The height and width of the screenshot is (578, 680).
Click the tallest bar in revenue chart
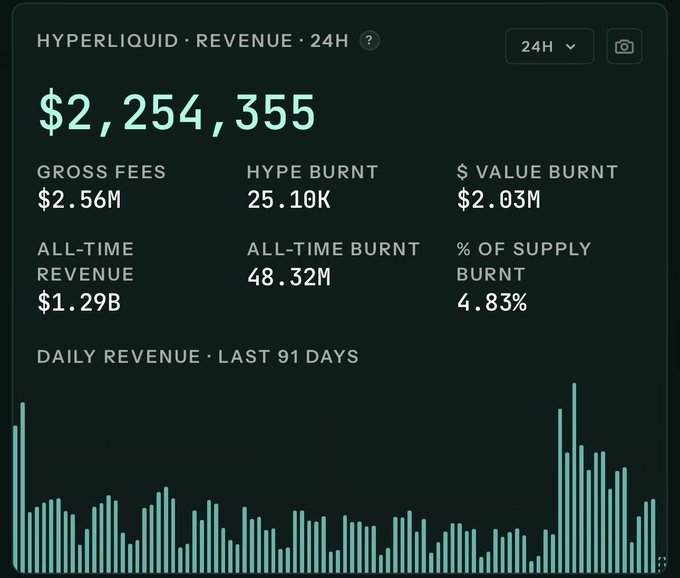574,477
